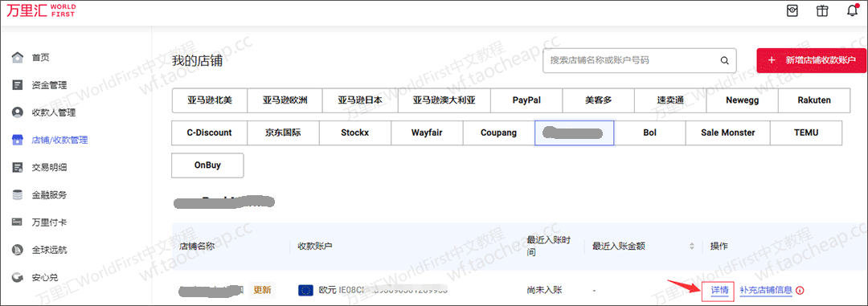Open 万里付卡 menu item
This screenshot has height=306, width=868.
tap(49, 222)
